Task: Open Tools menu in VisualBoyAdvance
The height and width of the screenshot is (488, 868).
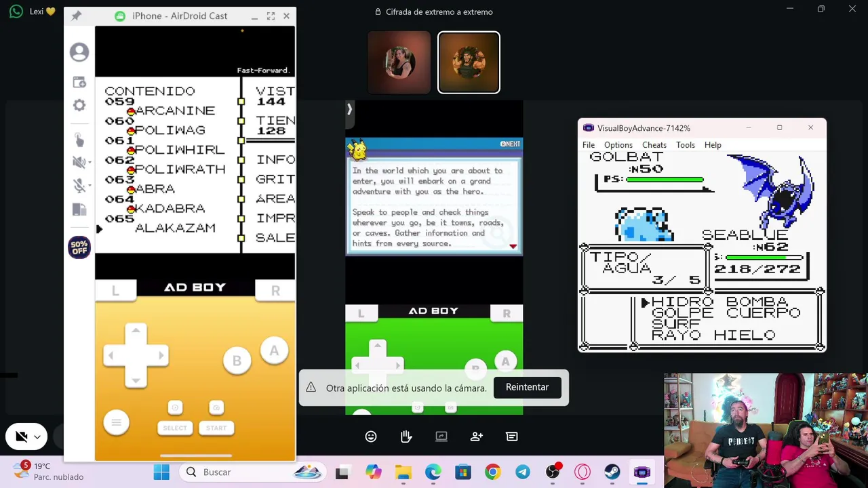Action: pyautogui.click(x=686, y=145)
